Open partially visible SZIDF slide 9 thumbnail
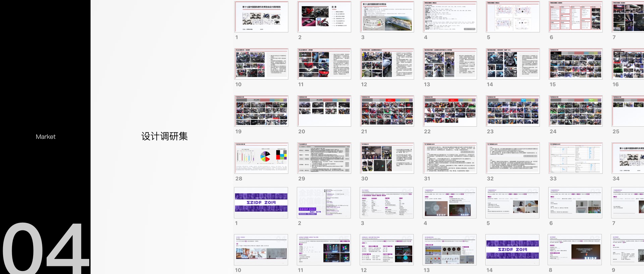This screenshot has width=644, height=274. point(628,250)
